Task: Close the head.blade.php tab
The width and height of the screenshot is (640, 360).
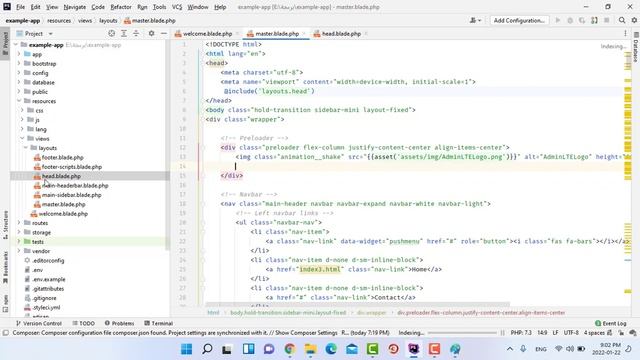Action: [366, 33]
